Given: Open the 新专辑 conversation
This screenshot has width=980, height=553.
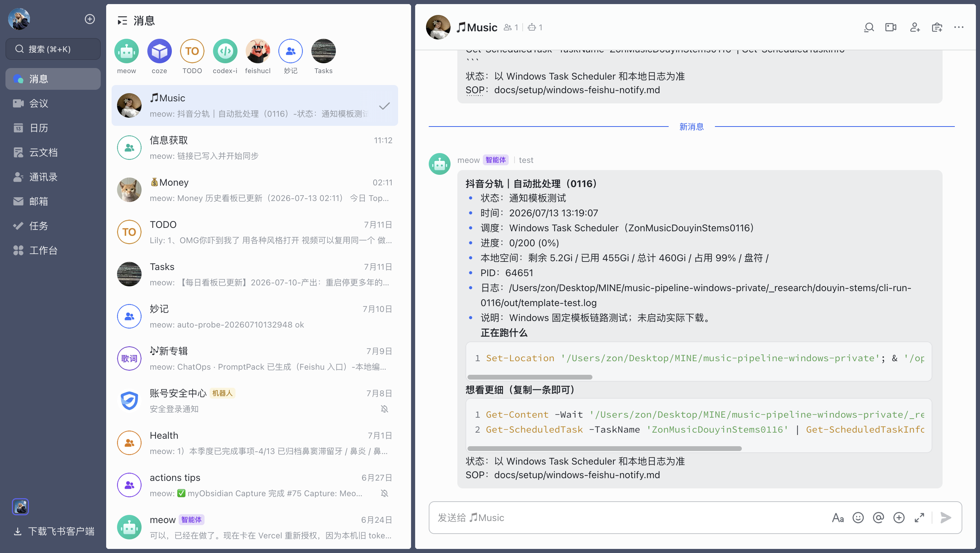Looking at the screenshot, I should coord(255,359).
